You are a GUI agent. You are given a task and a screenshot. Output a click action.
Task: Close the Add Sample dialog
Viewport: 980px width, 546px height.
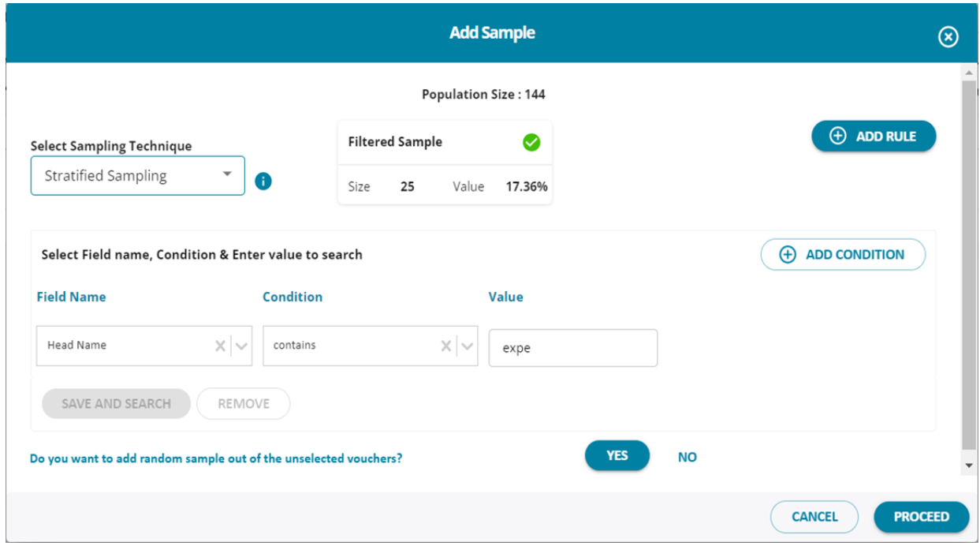point(948,36)
